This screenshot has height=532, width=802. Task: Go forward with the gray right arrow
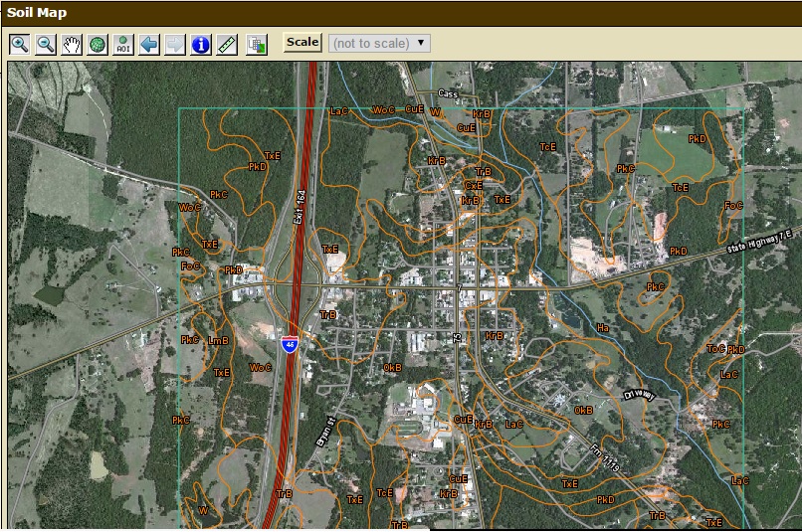click(175, 45)
